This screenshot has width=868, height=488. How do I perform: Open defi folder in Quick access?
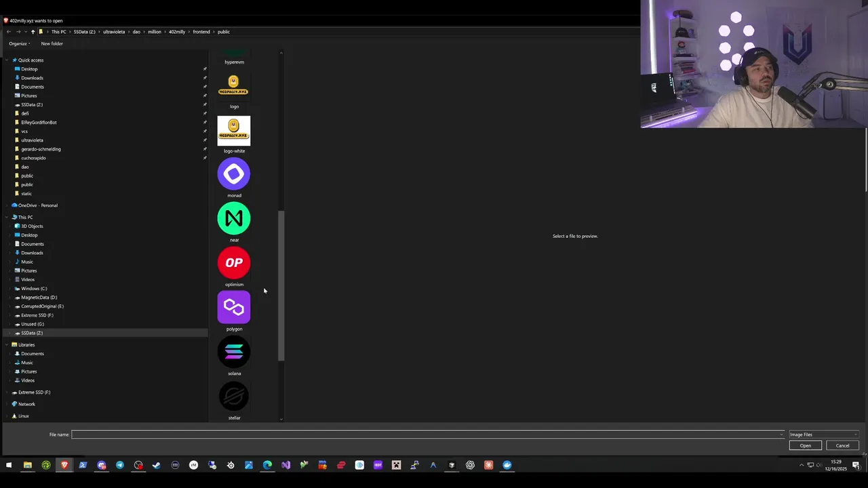24,114
